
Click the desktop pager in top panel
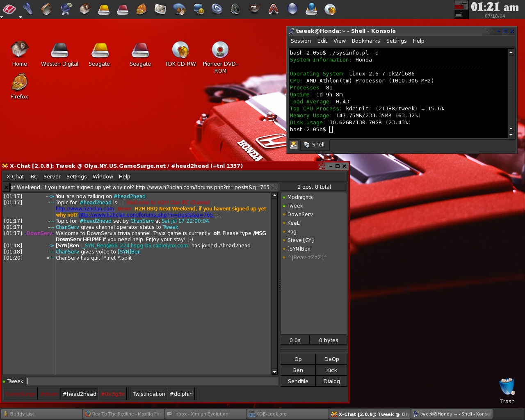461,9
